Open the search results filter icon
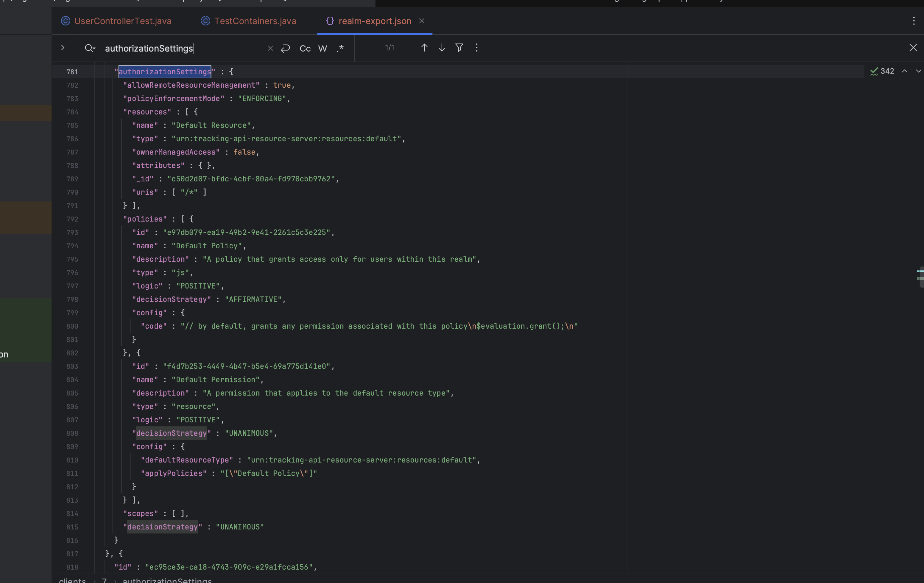 coord(459,48)
